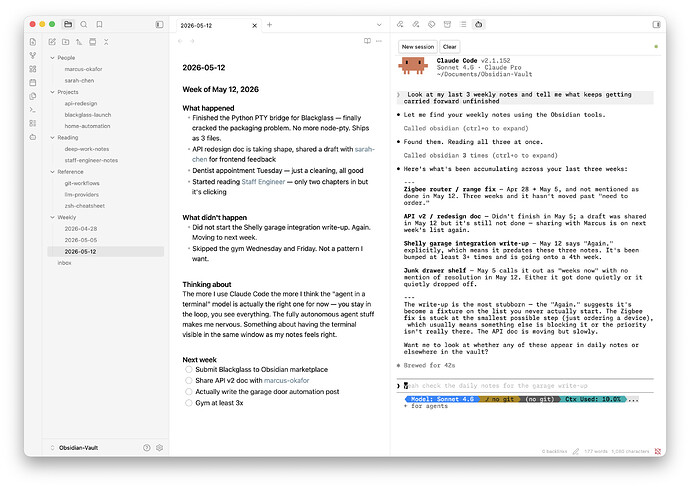Click the Ctx Used: 10.0% status segment

pos(593,399)
